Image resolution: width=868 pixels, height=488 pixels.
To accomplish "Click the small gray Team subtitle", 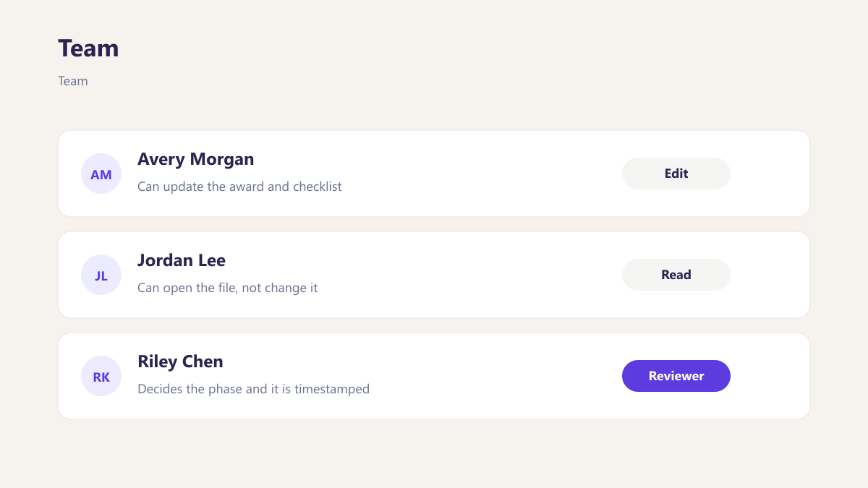I will tap(73, 81).
